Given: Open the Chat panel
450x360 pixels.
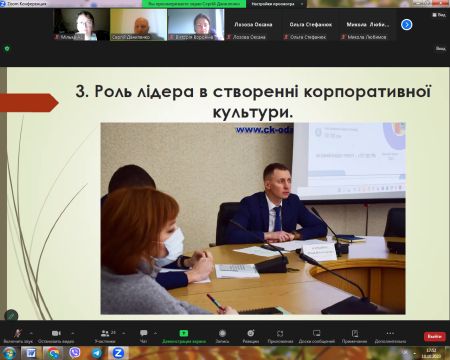Looking at the screenshot, I should [x=144, y=333].
